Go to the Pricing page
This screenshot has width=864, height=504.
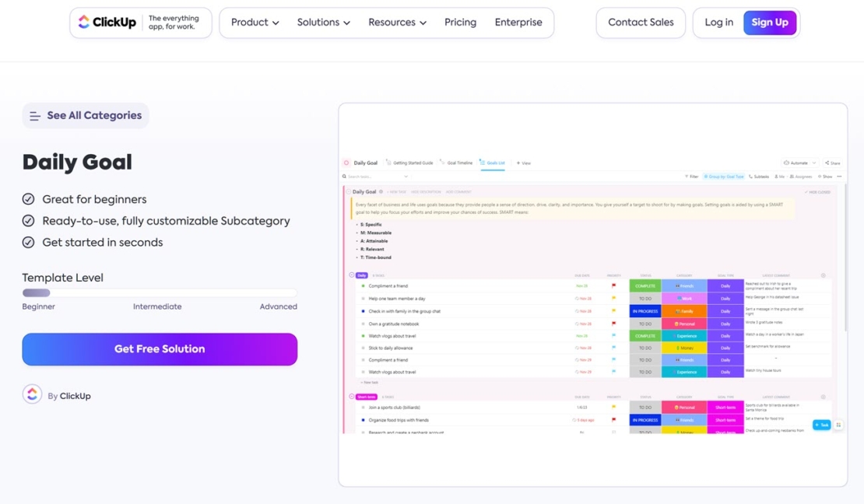coord(460,23)
